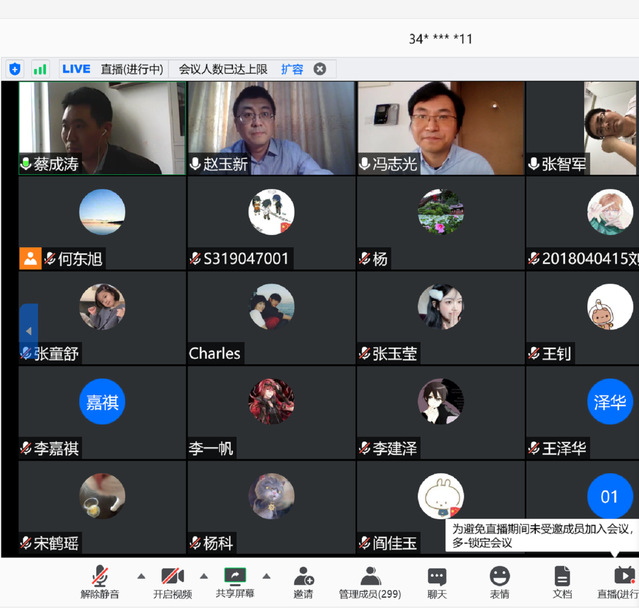The width and height of the screenshot is (639, 608).
Task: Open the chat (聊天) icon
Action: [x=437, y=577]
